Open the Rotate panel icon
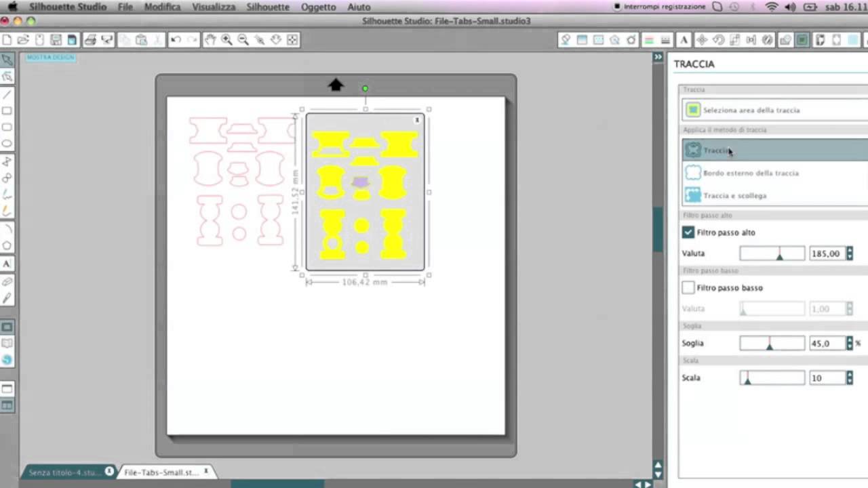The image size is (868, 488). [718, 40]
